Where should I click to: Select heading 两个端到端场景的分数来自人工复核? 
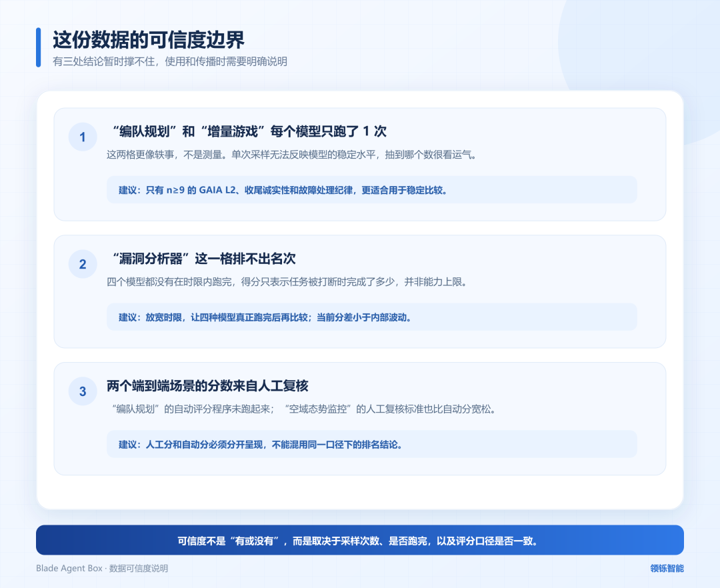tap(207, 386)
